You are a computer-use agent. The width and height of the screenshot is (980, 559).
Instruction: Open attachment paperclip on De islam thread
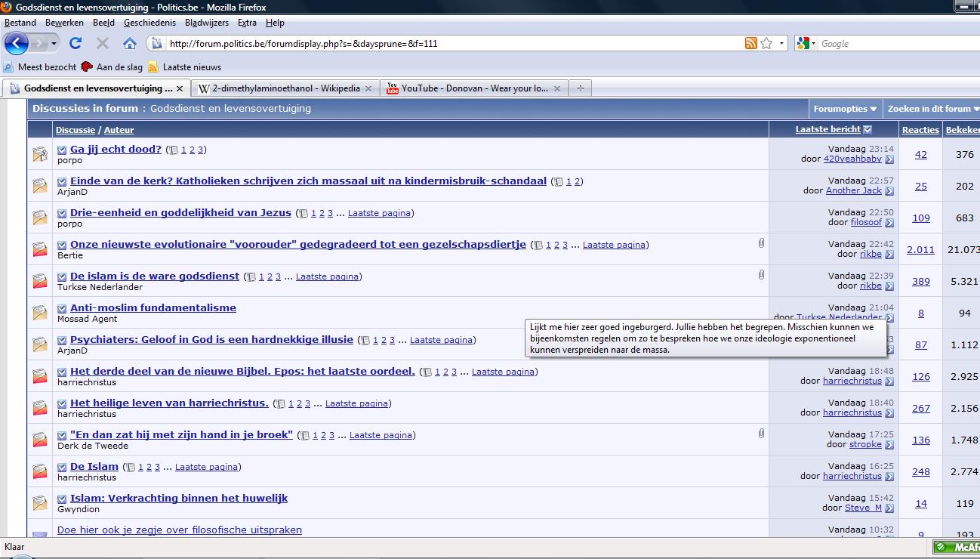point(761,275)
